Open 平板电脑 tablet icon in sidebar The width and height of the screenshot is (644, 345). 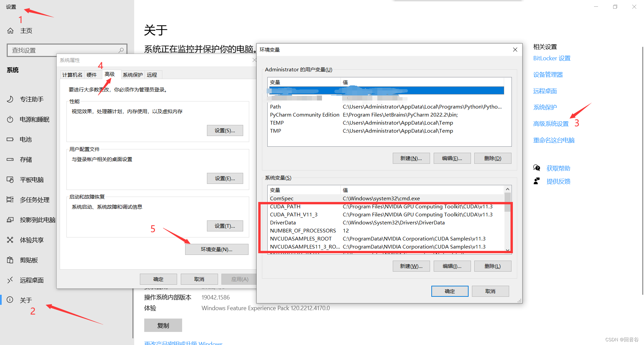point(10,180)
